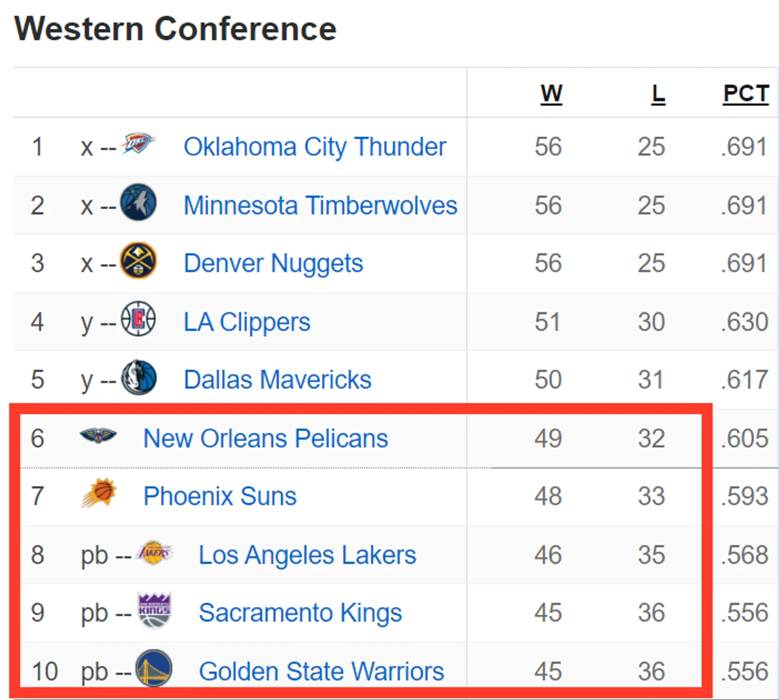This screenshot has width=779, height=700.
Task: Sort standings by W column header
Action: (551, 94)
